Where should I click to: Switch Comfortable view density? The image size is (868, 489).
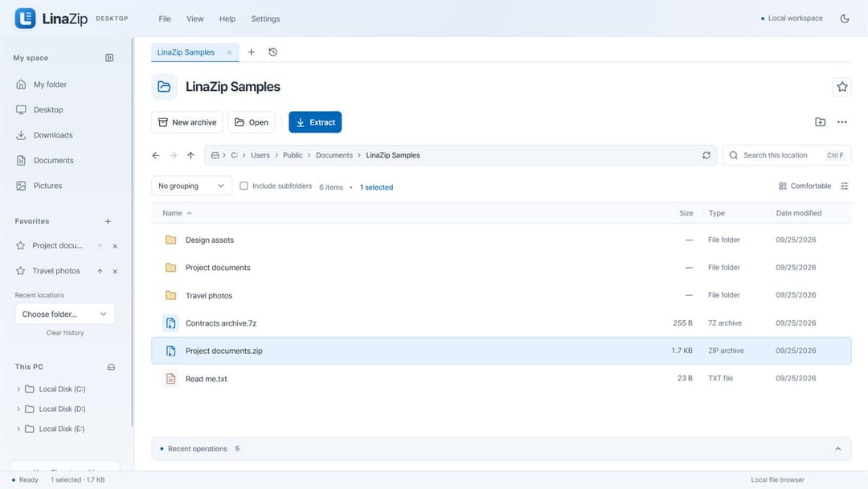[x=805, y=186]
